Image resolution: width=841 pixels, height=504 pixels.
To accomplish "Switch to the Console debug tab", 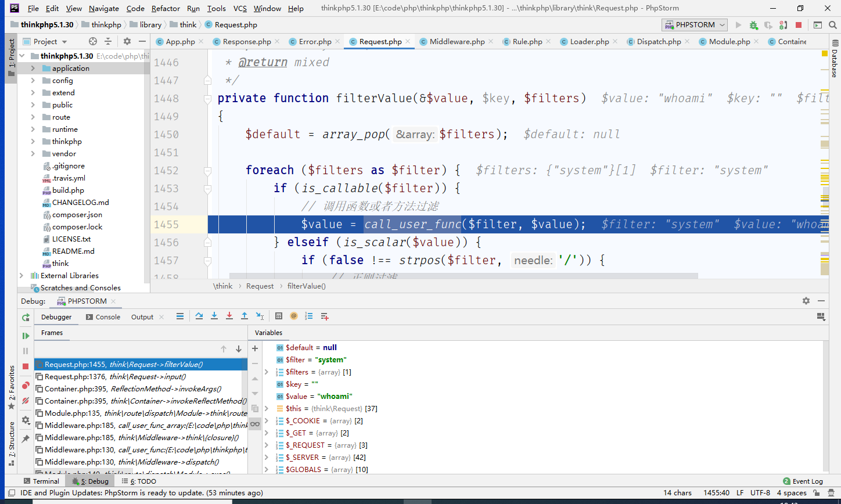I will pyautogui.click(x=103, y=317).
